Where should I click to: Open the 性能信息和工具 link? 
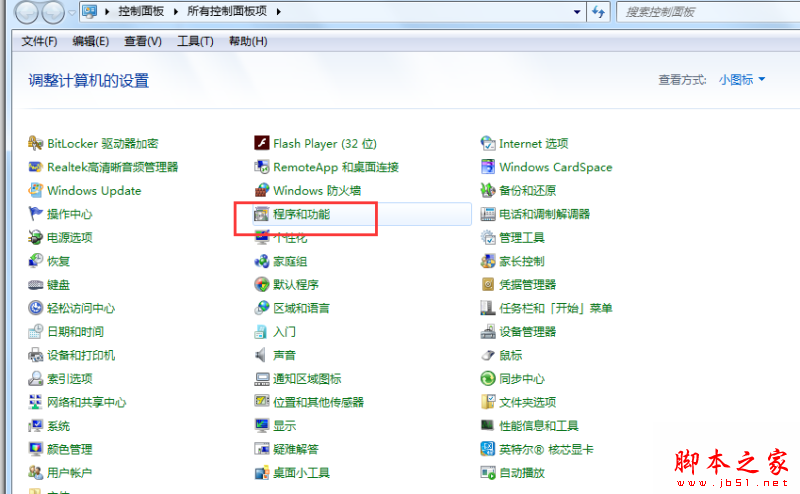tap(539, 426)
